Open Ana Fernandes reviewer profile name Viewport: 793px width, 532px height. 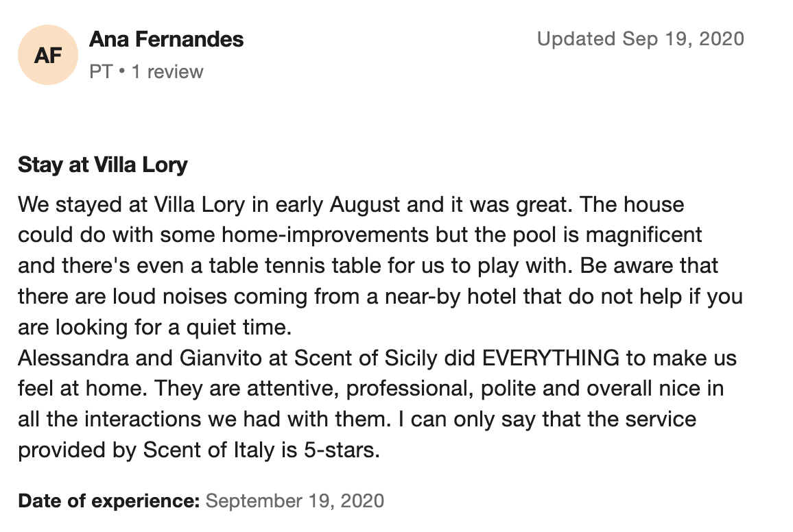pyautogui.click(x=166, y=40)
